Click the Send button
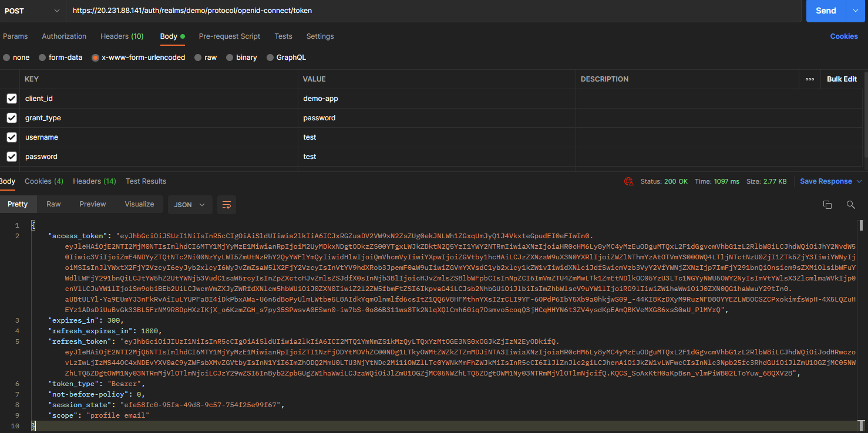The height and width of the screenshot is (433, 868). pyautogui.click(x=826, y=10)
